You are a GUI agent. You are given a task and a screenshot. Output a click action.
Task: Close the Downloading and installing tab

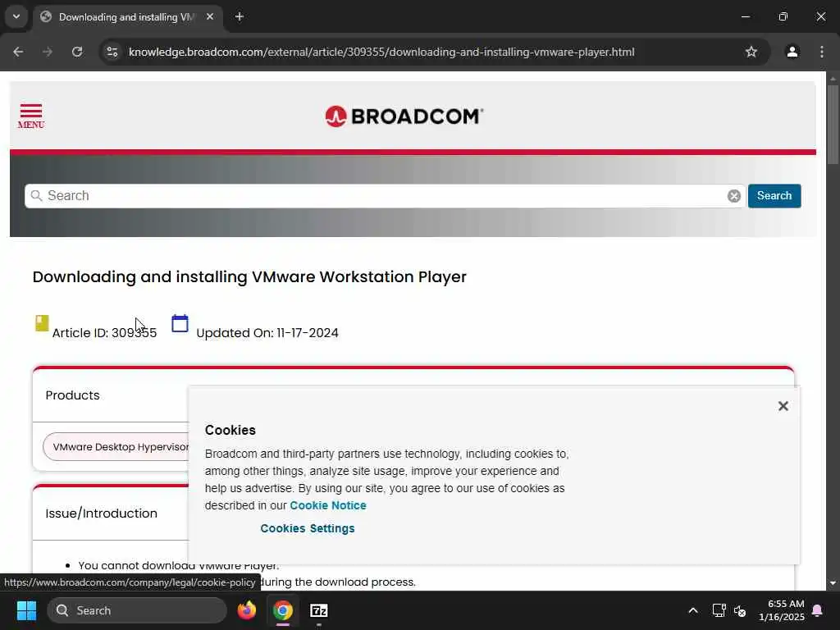click(210, 17)
